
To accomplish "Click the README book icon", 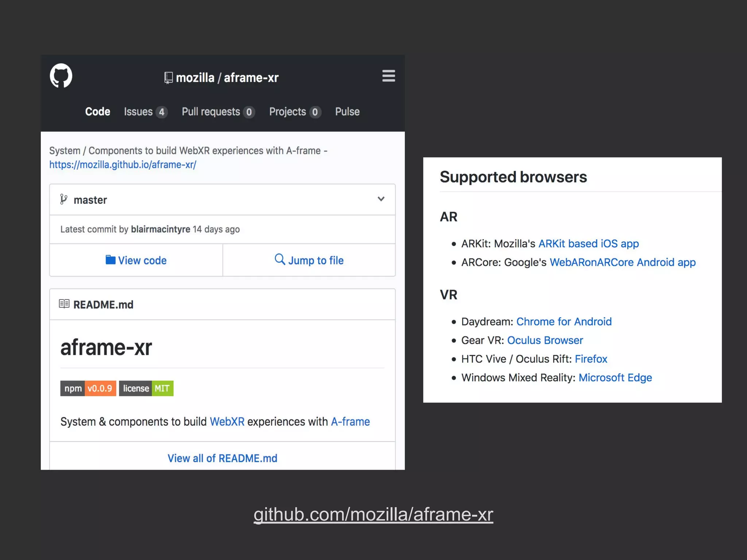I will (x=64, y=304).
